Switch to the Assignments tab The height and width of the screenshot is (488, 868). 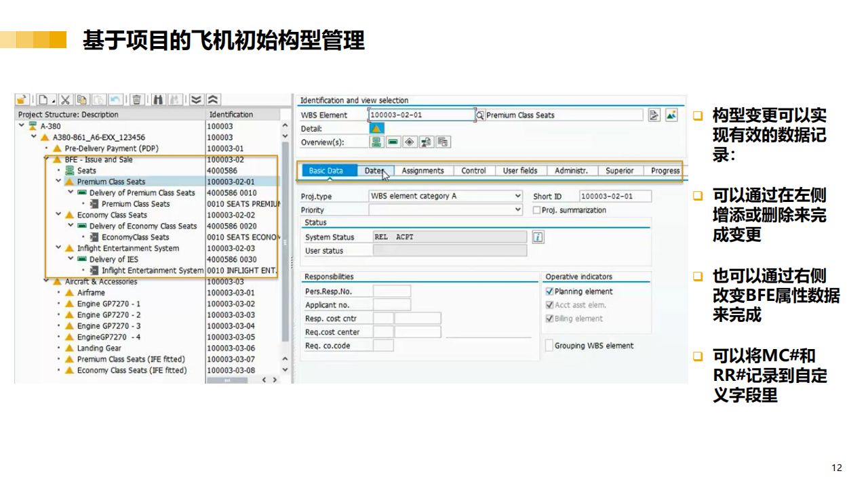coord(422,171)
